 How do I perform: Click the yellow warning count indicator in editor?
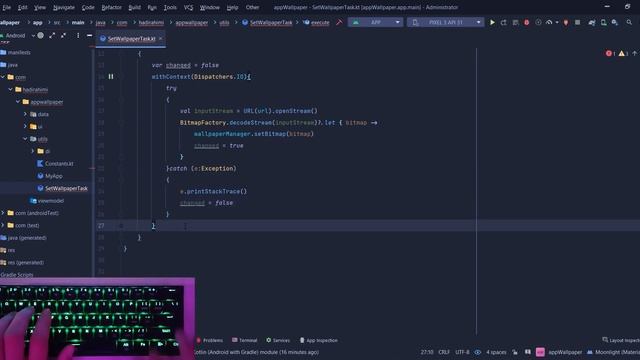point(623,53)
